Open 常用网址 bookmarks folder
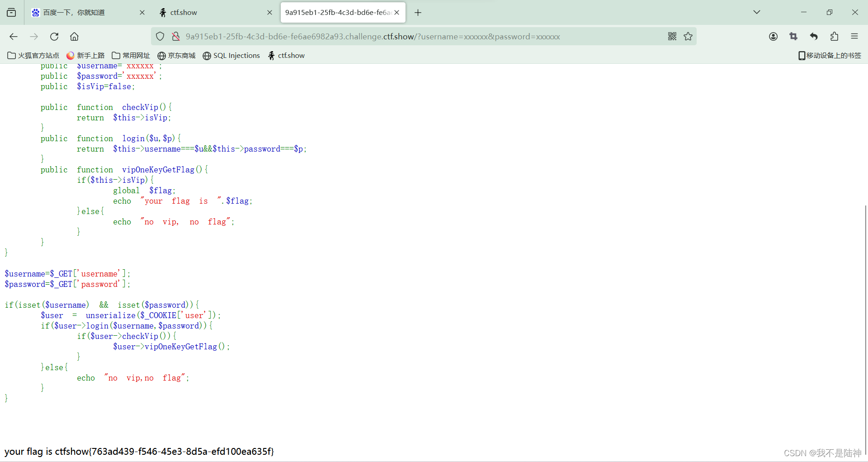This screenshot has width=868, height=462. pos(131,55)
